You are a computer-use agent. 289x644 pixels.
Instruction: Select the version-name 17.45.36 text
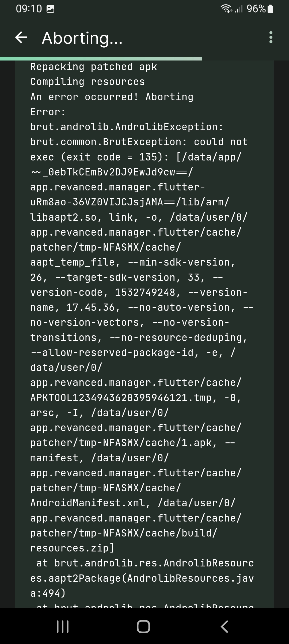tap(92, 307)
